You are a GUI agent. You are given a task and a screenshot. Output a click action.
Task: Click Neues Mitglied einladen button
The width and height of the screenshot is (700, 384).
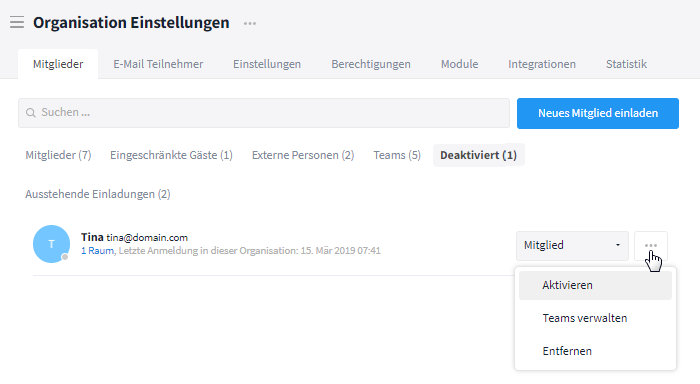click(598, 113)
